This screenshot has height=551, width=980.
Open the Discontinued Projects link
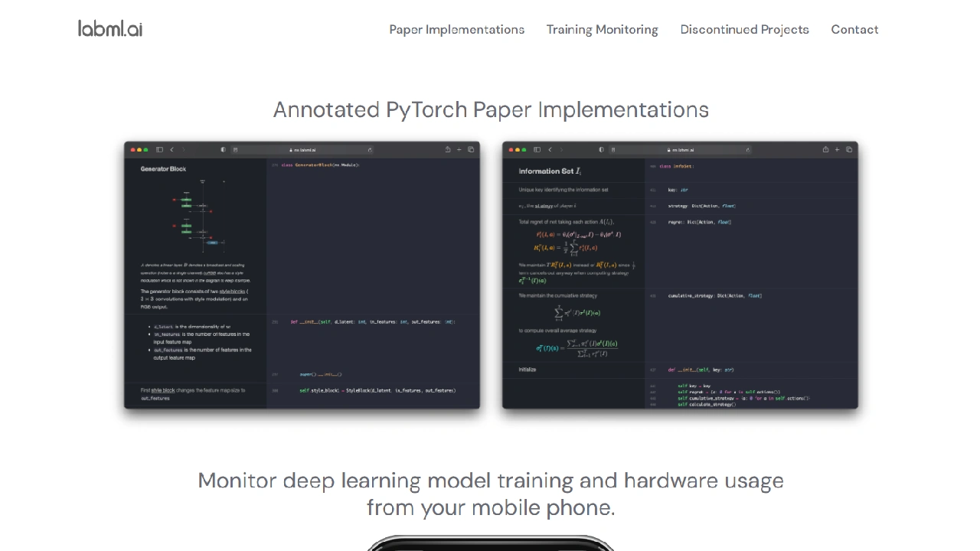(744, 29)
